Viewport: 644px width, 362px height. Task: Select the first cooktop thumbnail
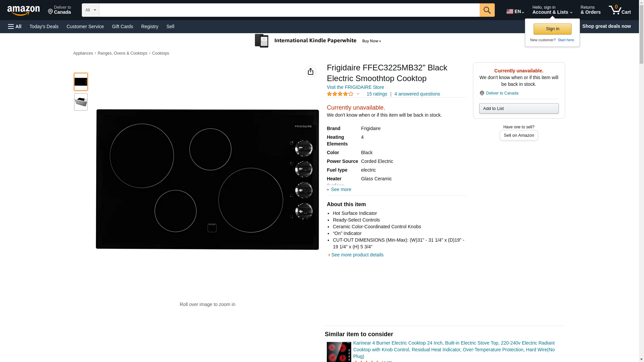80,82
